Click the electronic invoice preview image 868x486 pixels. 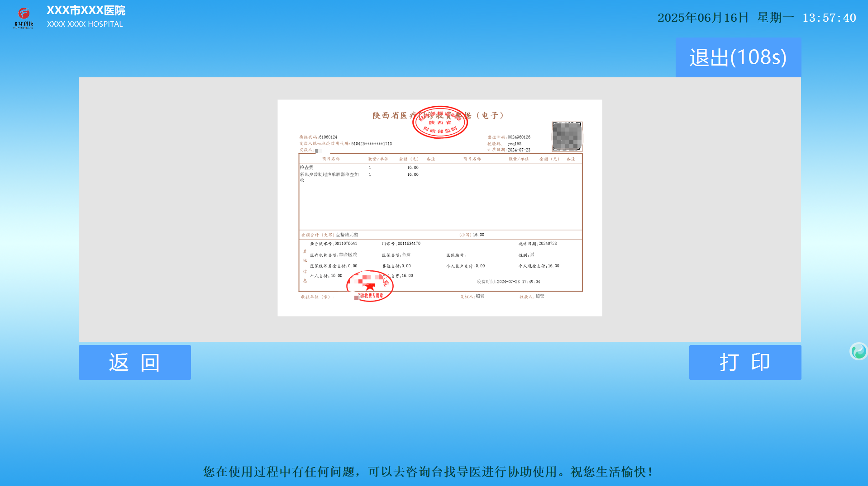point(439,208)
